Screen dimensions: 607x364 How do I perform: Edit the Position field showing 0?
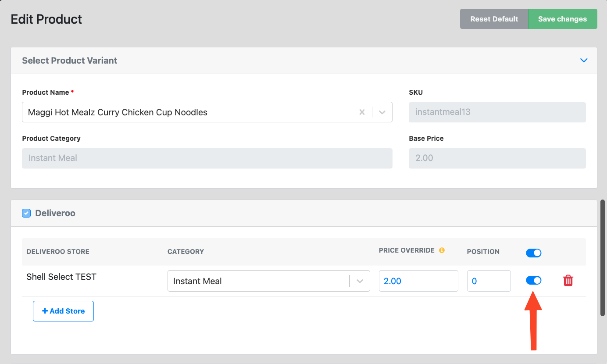pos(489,281)
